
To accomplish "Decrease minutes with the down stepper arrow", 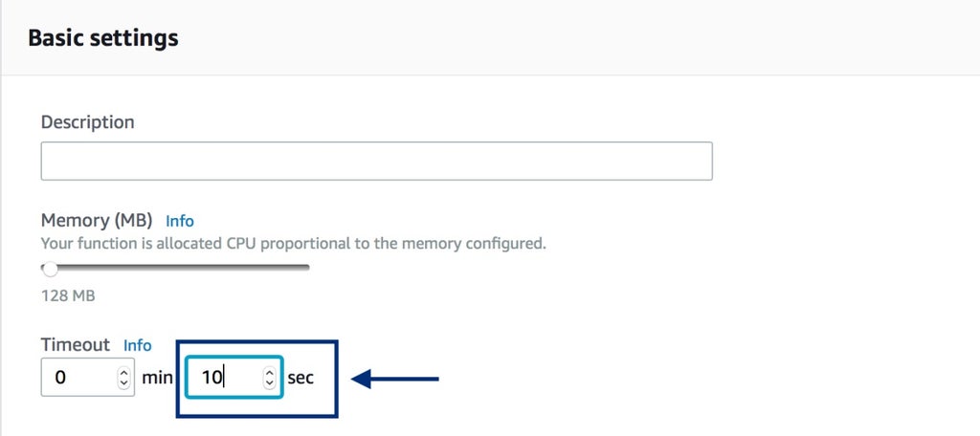I will 123,382.
